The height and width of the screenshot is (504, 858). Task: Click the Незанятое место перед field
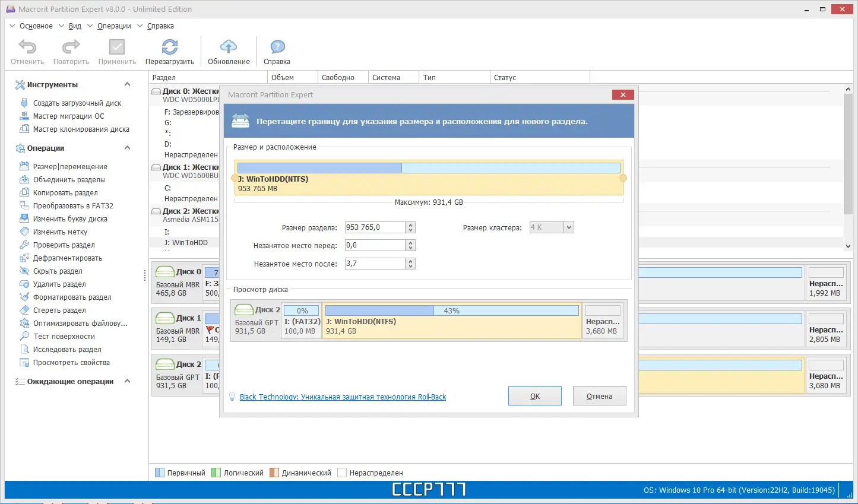[x=375, y=245]
